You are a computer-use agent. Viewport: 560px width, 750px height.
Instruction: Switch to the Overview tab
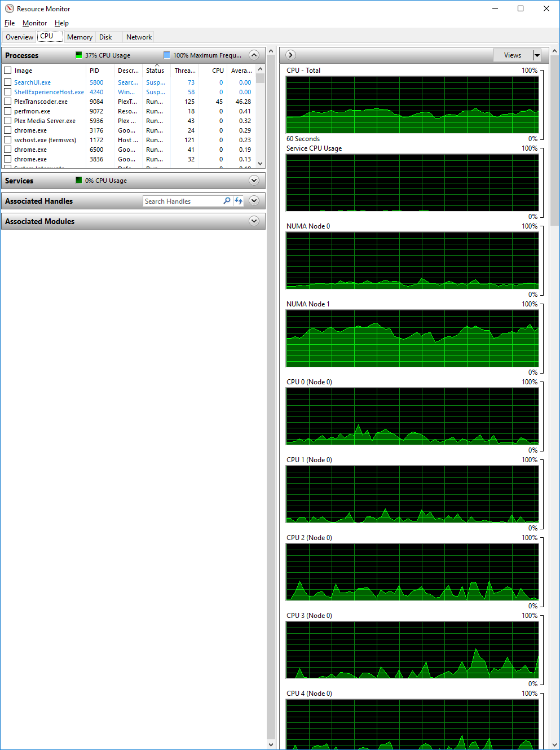click(x=20, y=37)
